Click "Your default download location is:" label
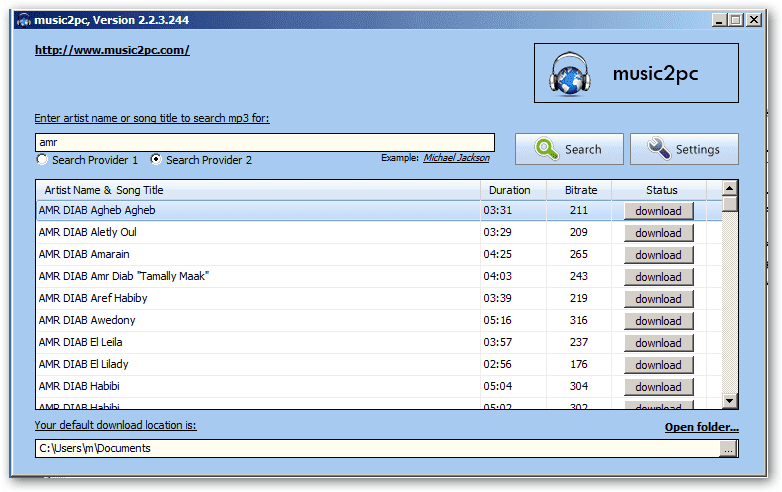 [115, 425]
